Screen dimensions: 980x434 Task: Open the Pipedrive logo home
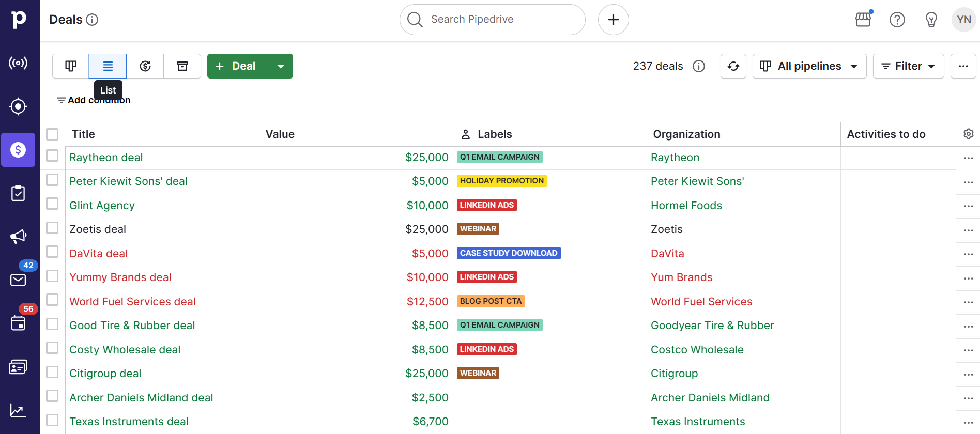[x=19, y=20]
